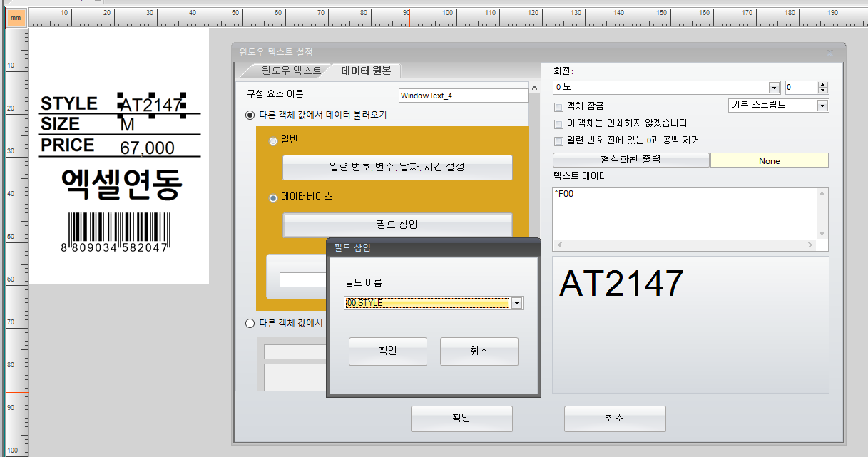Click the data source panel scroll up arrow

pos(534,88)
